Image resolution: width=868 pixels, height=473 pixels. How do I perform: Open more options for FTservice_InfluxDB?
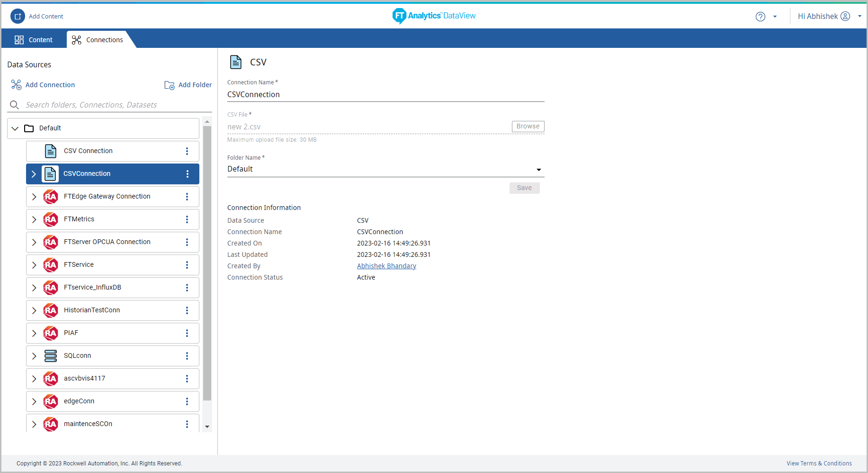coord(187,288)
